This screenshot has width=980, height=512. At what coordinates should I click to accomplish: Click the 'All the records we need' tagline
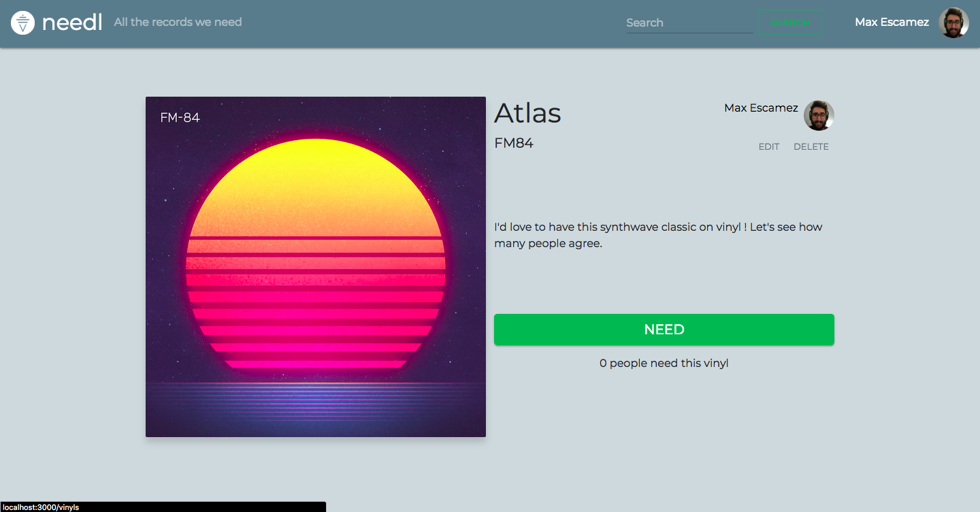[x=178, y=22]
